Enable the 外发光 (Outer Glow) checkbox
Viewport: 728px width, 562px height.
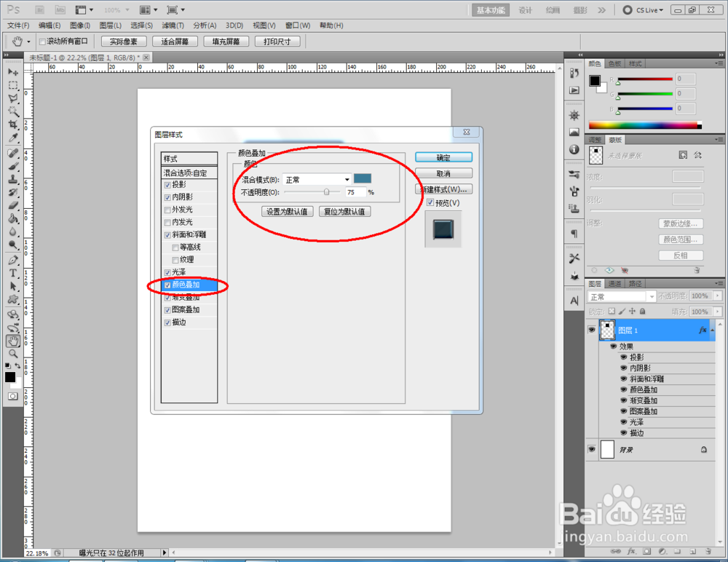(167, 210)
